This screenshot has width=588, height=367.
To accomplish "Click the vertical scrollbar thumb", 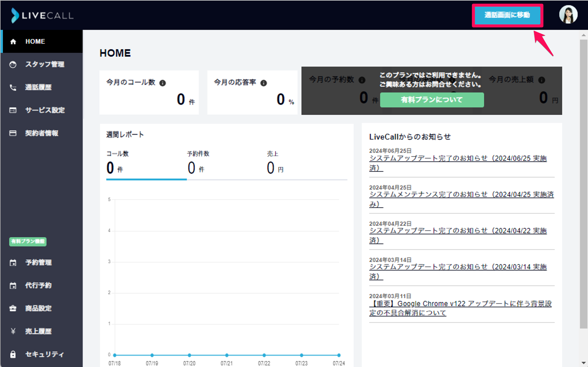I will tap(583, 184).
